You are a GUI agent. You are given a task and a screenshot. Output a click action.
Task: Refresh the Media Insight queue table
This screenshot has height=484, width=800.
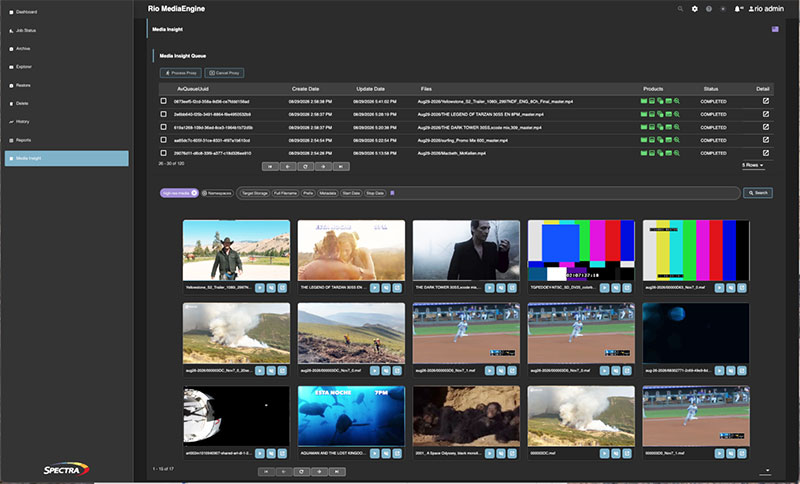tap(306, 166)
